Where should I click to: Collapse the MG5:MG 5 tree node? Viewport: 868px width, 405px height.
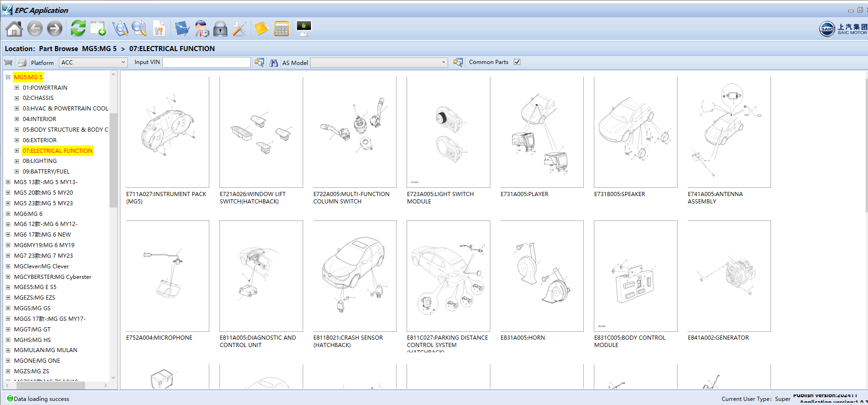coord(8,77)
